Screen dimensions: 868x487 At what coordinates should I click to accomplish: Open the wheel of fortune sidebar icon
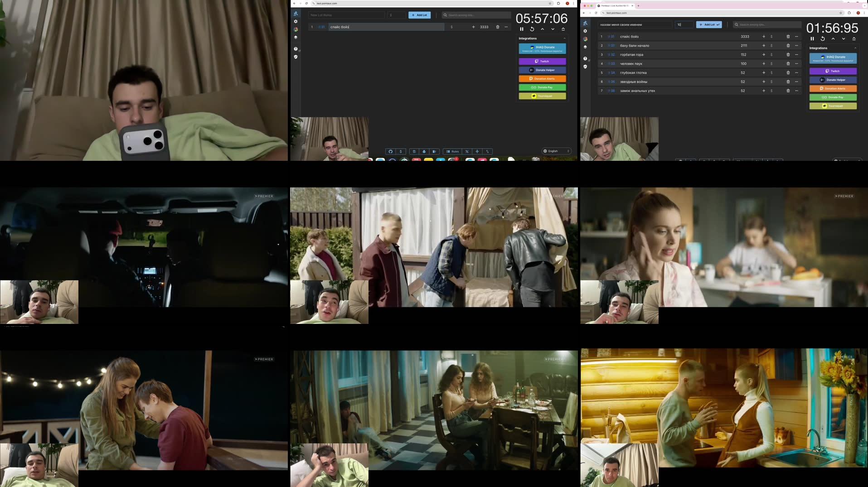coord(296,29)
